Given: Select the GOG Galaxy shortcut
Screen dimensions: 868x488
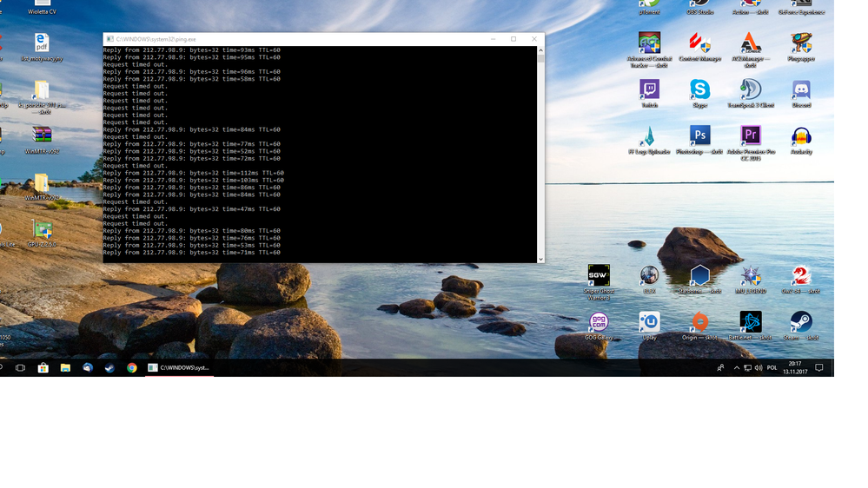Looking at the screenshot, I should 599,322.
